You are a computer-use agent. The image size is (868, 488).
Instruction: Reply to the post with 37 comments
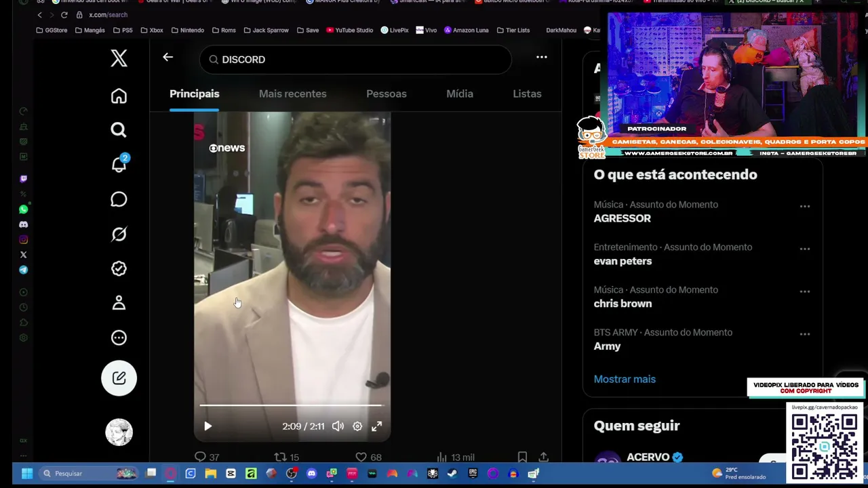(x=207, y=457)
